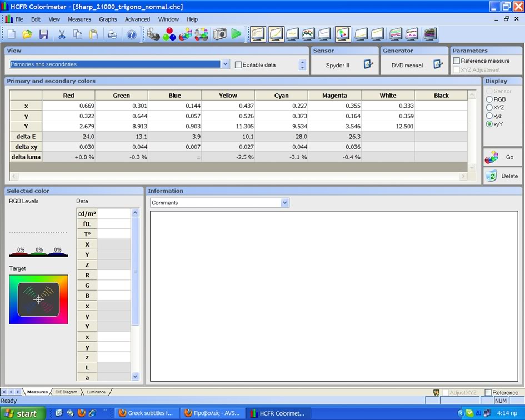Click the Print toolbar icon
525x420 pixels.
(x=112, y=34)
